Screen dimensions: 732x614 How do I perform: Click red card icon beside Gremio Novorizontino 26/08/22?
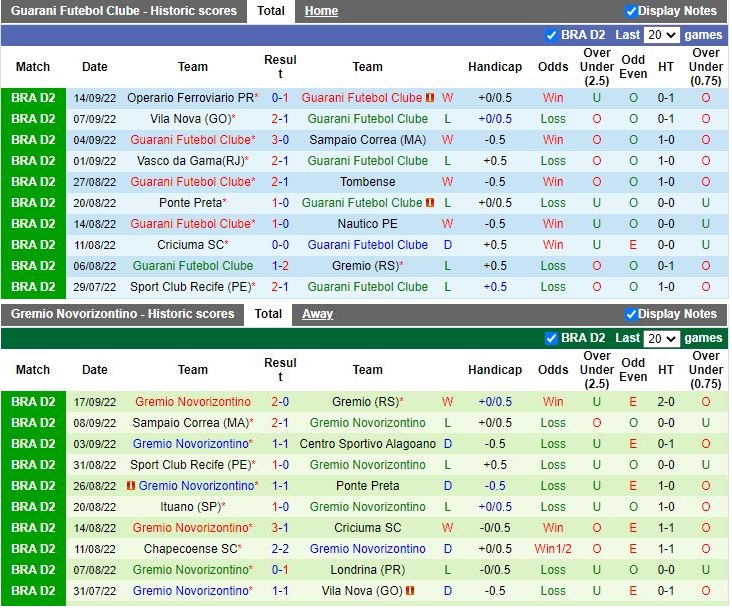pyautogui.click(x=131, y=486)
